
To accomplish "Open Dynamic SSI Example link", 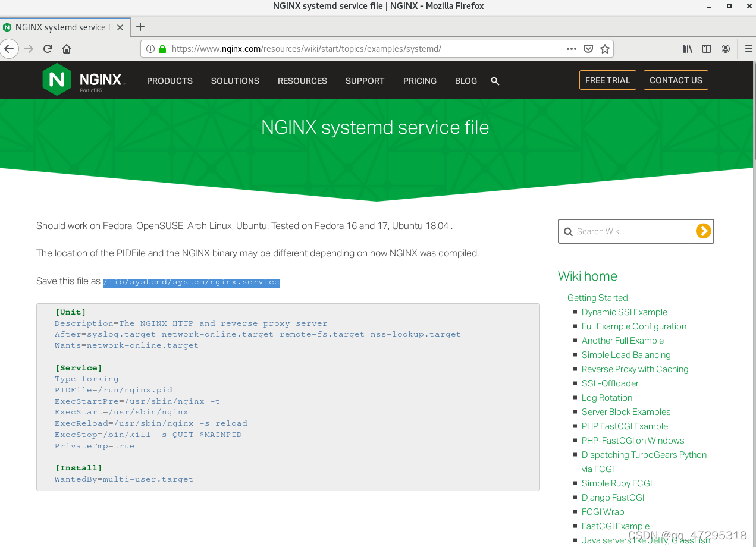I will [x=625, y=312].
